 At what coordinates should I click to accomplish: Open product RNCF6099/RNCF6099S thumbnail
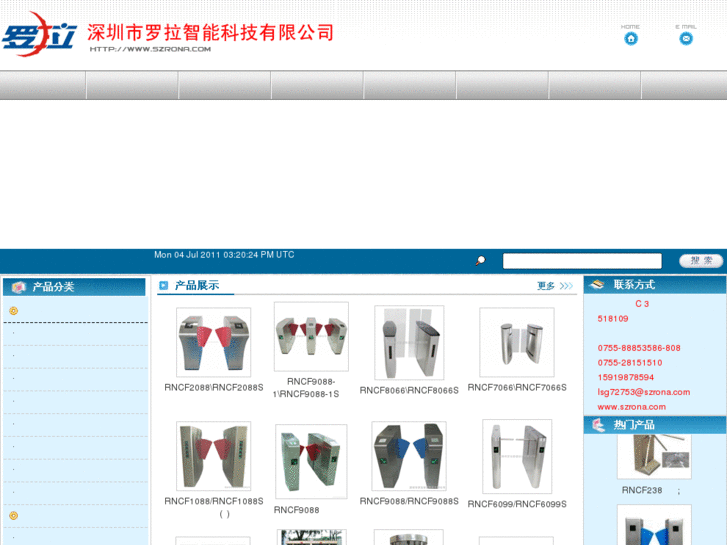(517, 456)
